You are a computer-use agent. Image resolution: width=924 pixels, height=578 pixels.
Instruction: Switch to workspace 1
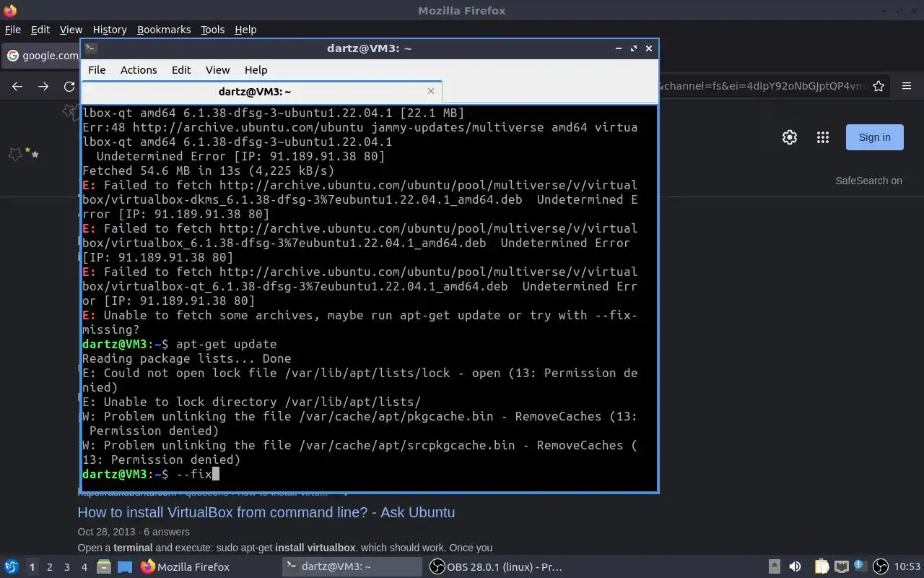tap(32, 567)
